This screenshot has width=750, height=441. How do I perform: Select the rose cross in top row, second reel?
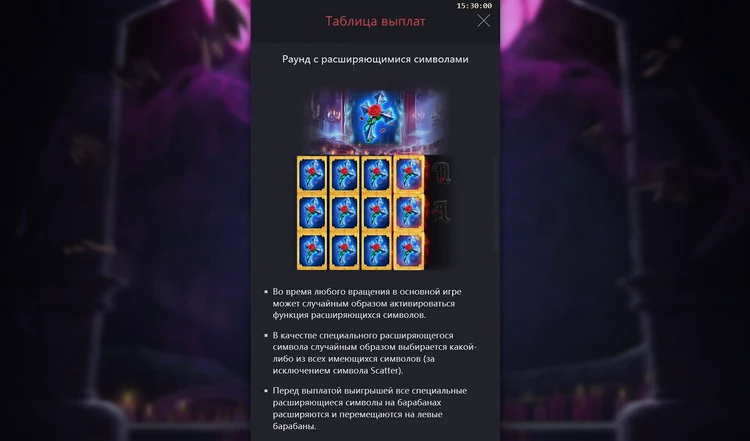click(x=344, y=174)
